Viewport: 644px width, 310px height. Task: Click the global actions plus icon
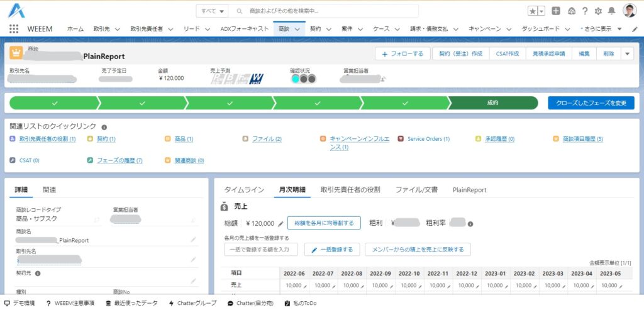point(556,11)
